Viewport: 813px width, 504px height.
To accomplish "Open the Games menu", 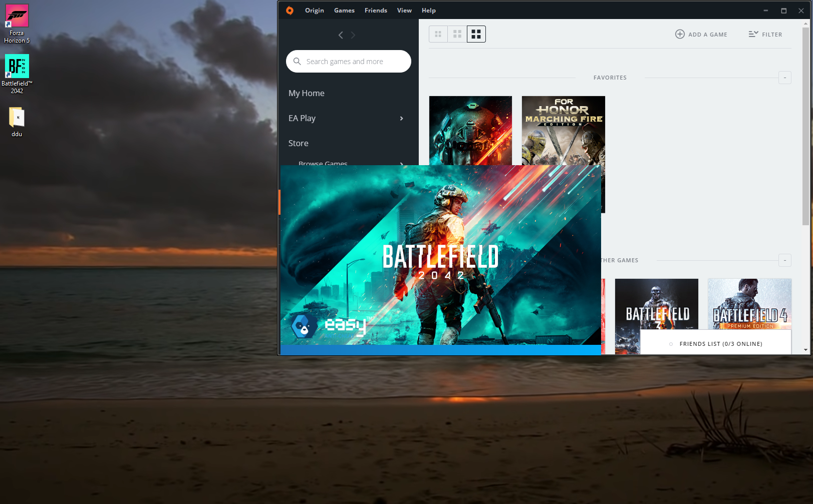I will 344,11.
